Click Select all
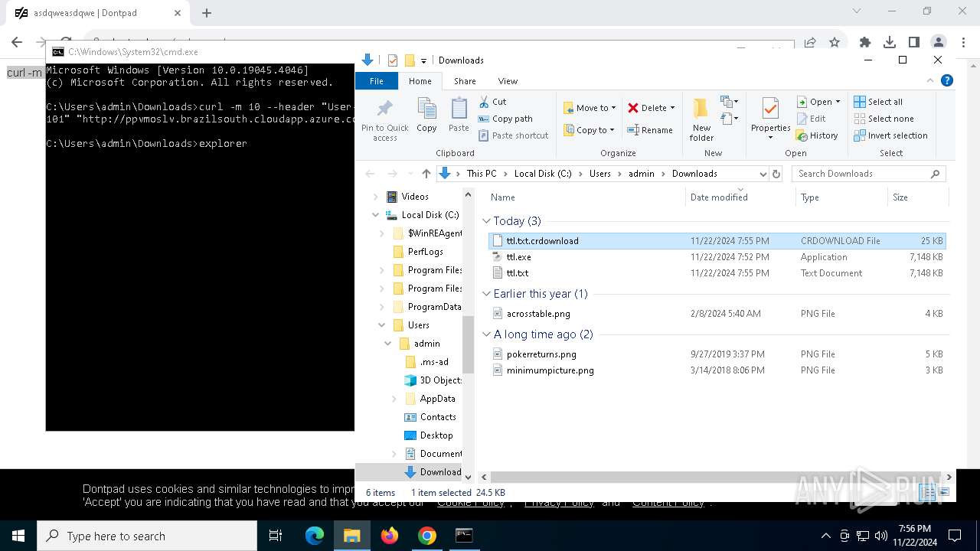This screenshot has width=980, height=551. point(878,102)
